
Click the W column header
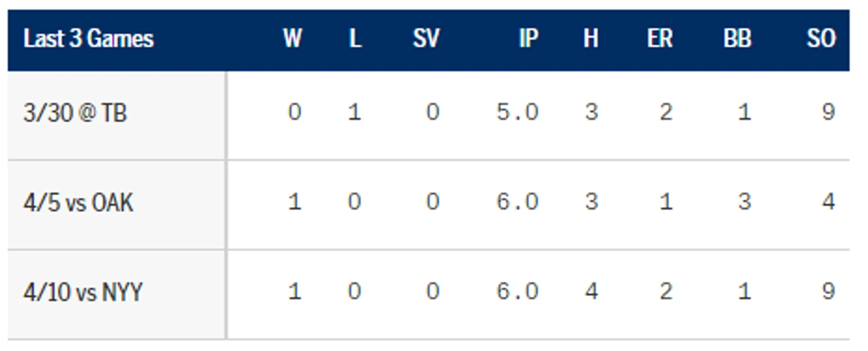pos(292,39)
